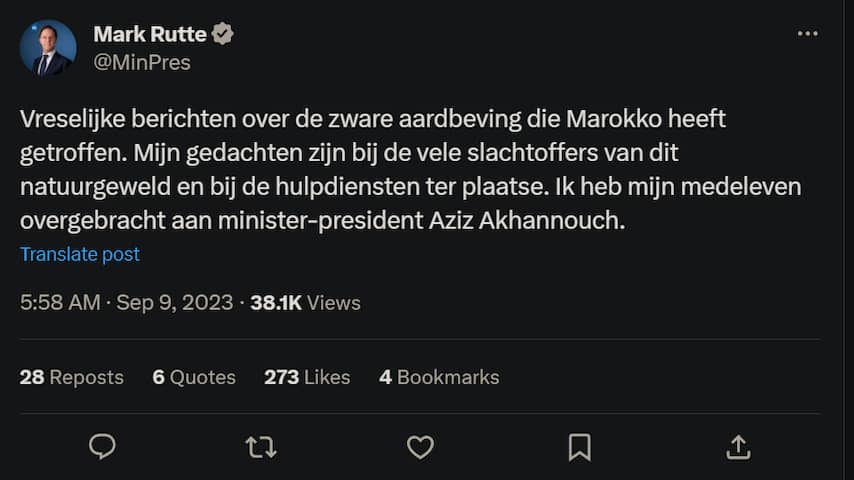Click the 4 Bookmarks count
This screenshot has height=480, width=854.
[x=439, y=377]
